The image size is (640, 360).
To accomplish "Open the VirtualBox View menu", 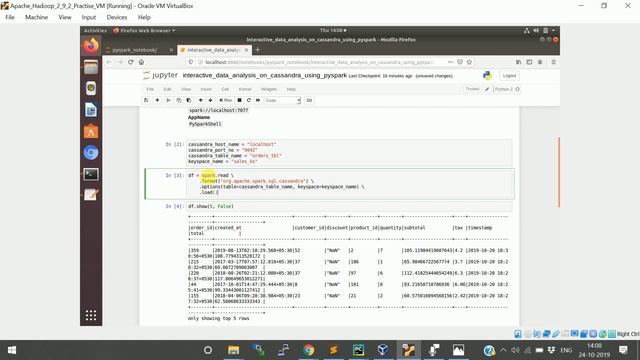I will pyautogui.click(x=65, y=17).
